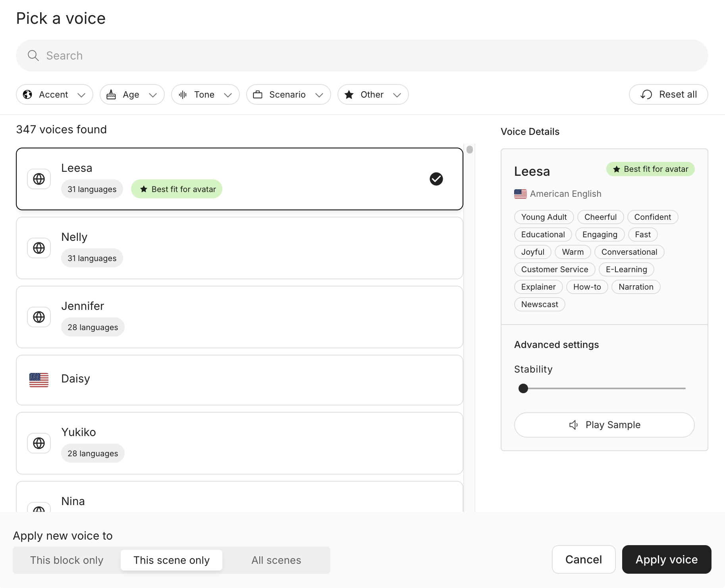Click the US flag icon next to Daisy
Viewport: 725px width, 588px height.
39,380
